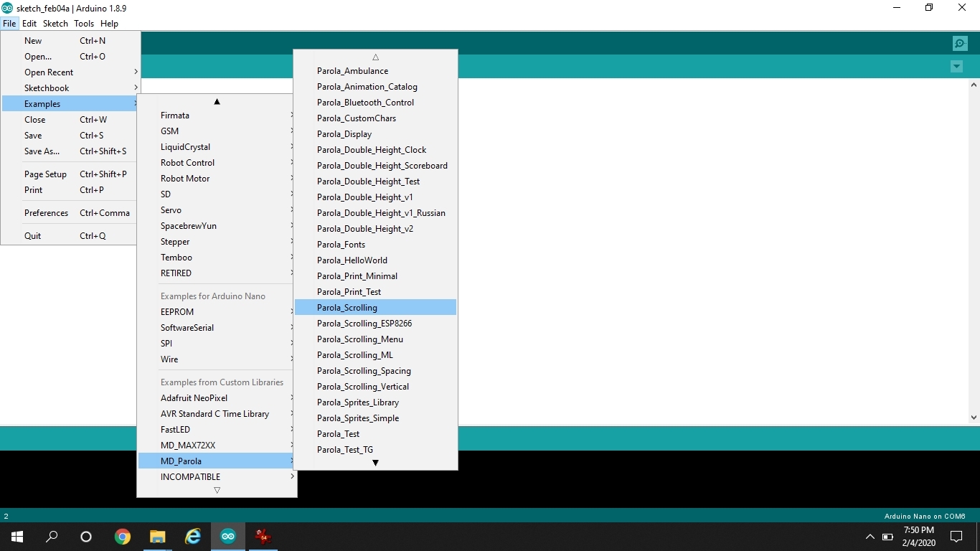Viewport: 980px width, 551px height.
Task: Open File Explorer from taskbar
Action: click(x=157, y=536)
